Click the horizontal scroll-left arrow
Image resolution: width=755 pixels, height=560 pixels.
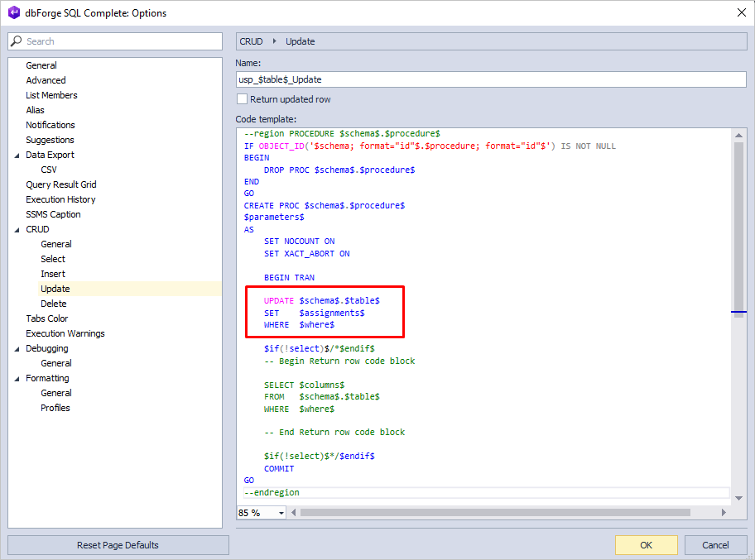click(x=293, y=513)
